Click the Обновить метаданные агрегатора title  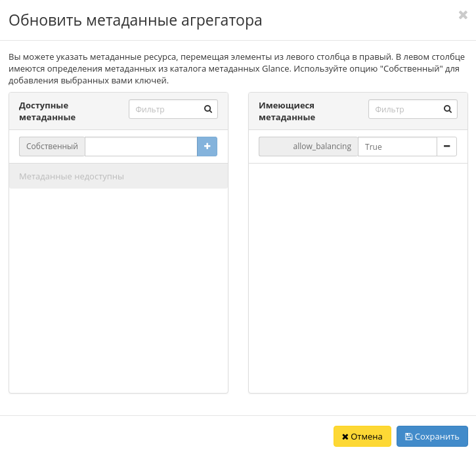135,20
